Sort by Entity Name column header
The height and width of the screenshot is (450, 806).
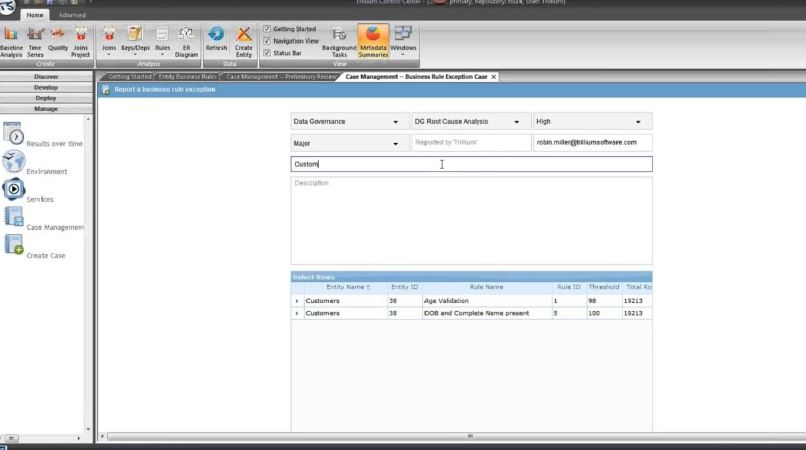[346, 287]
